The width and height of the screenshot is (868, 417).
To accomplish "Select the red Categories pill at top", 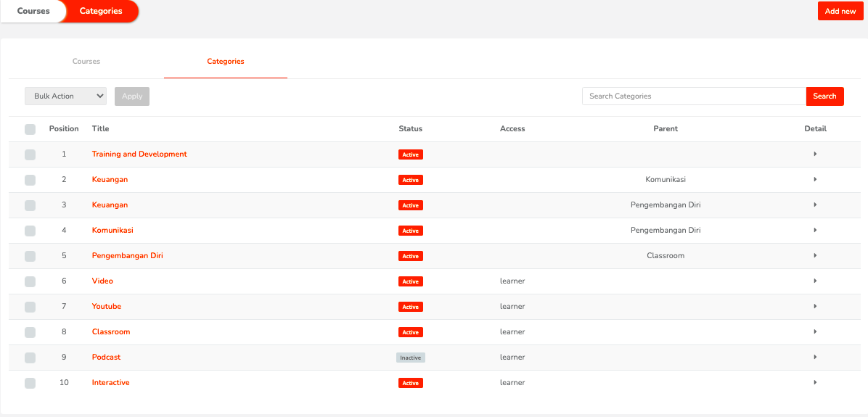I will pyautogui.click(x=101, y=11).
